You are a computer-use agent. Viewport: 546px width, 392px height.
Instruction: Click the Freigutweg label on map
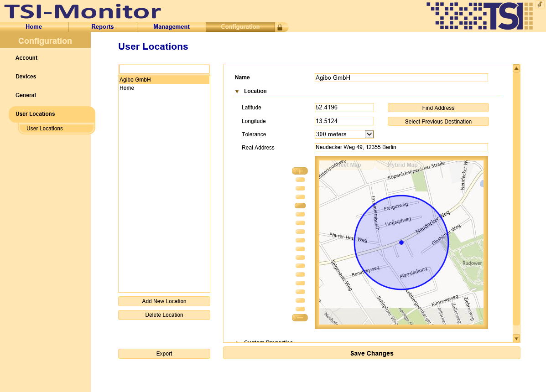pos(395,206)
